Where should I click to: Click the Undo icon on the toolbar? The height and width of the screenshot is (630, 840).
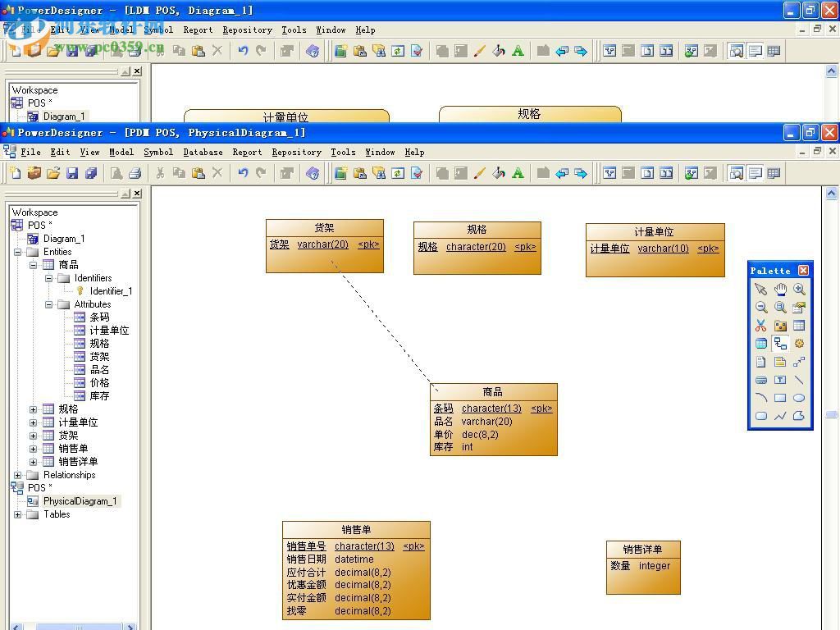pyautogui.click(x=244, y=173)
